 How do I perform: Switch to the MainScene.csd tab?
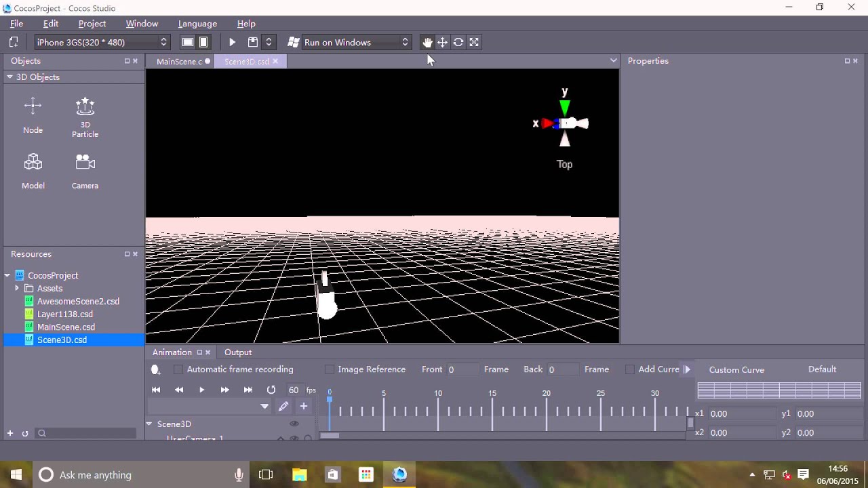[x=179, y=62]
